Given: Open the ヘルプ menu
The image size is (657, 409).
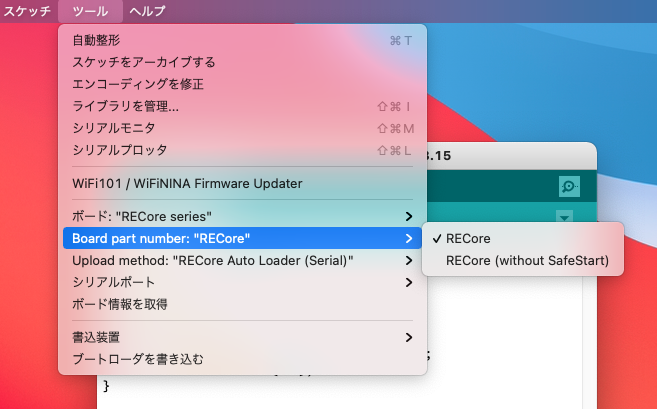Looking at the screenshot, I should click(x=147, y=11).
